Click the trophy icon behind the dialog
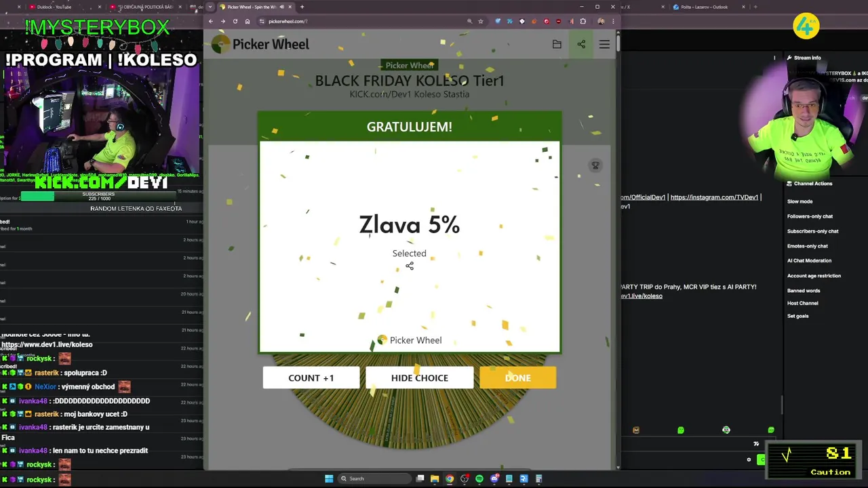 tap(595, 165)
